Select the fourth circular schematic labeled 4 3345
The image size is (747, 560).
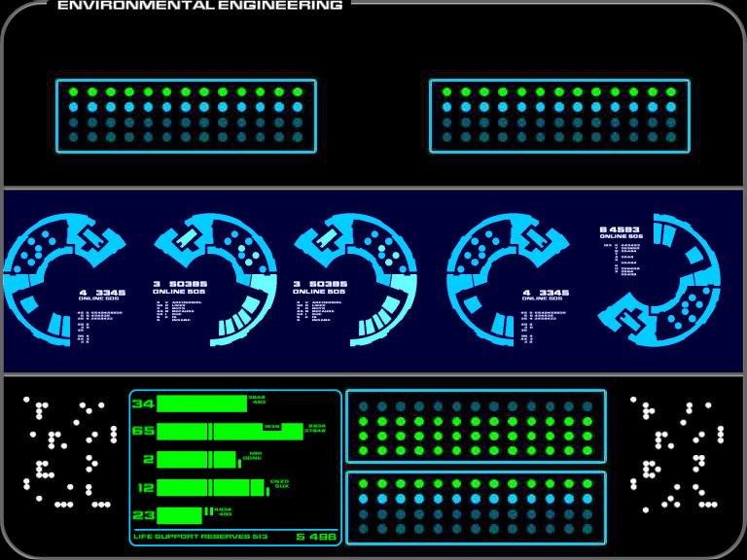pyautogui.click(x=508, y=280)
